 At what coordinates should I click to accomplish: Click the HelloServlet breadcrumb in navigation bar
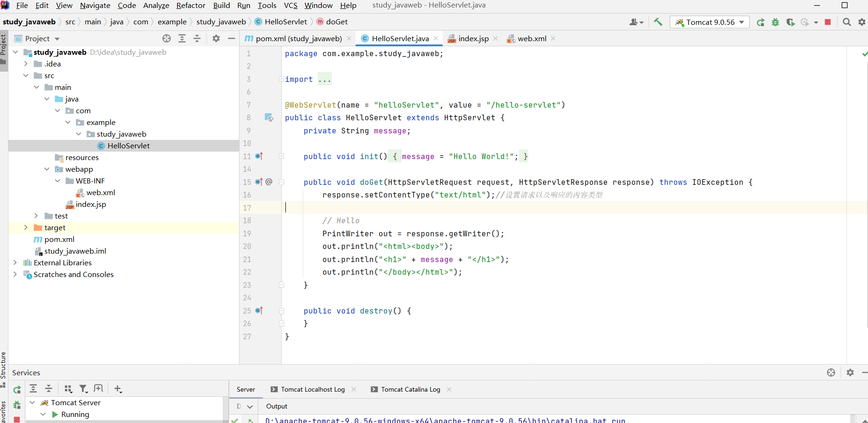tap(281, 22)
